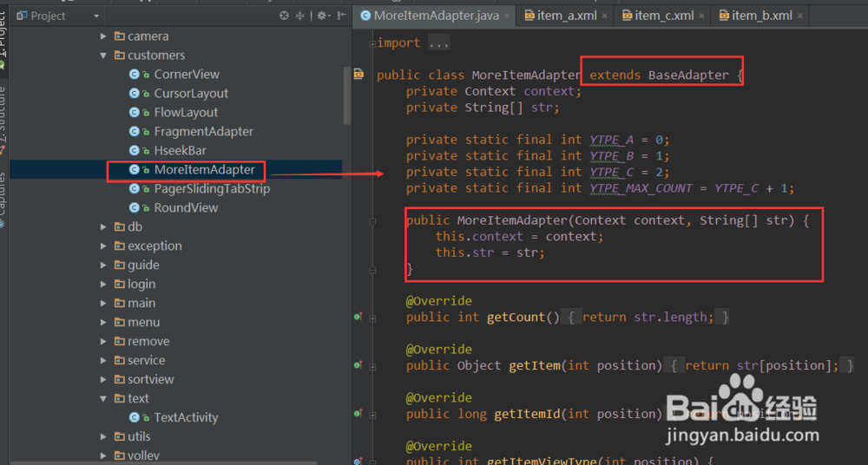Click the related XML file gutter icon
Viewport: 868px width, 465px height.
click(x=358, y=74)
